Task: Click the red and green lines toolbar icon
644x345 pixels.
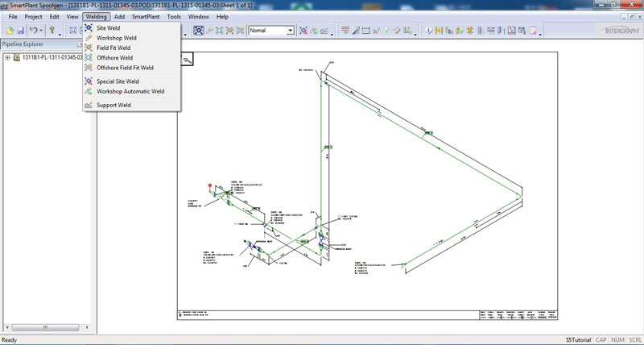Action: pos(345,31)
